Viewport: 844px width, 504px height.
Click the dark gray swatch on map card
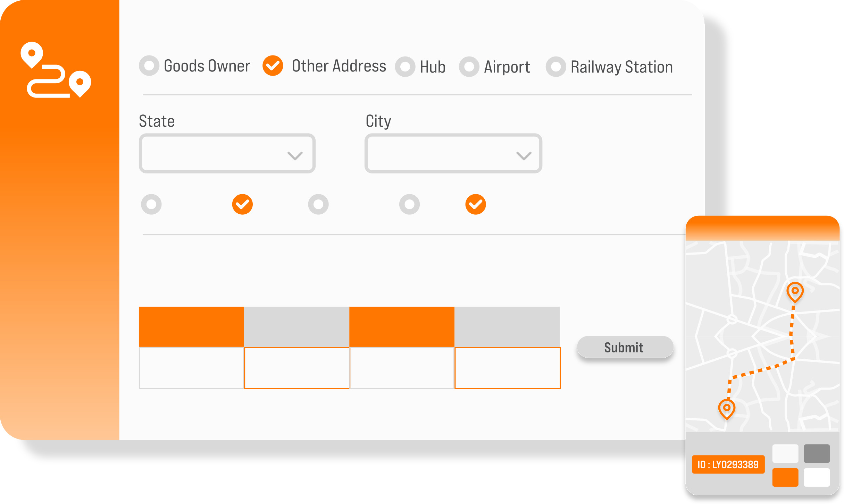[817, 453]
